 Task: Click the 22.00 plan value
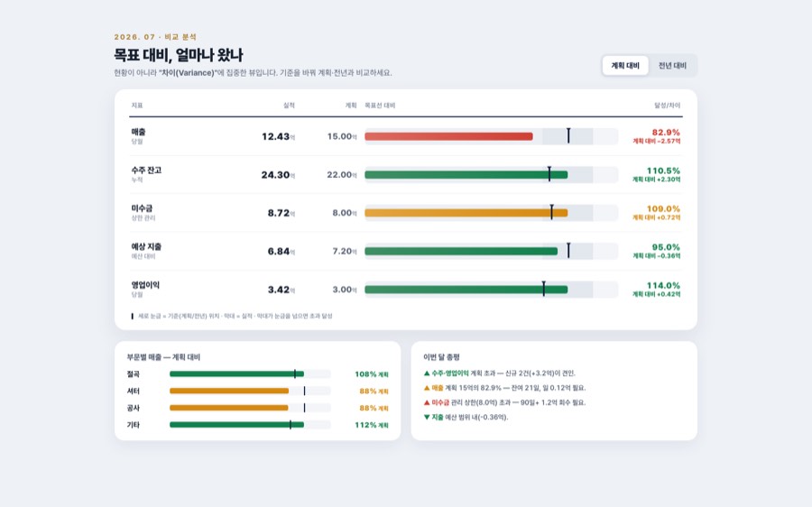pos(342,174)
